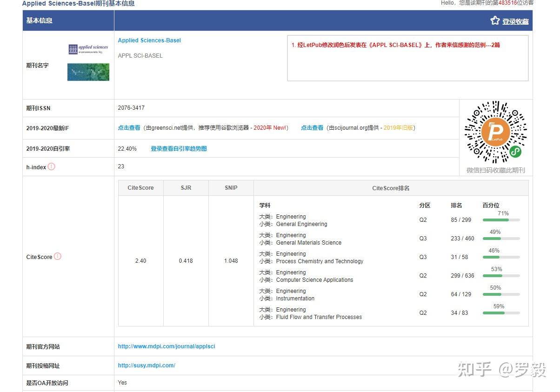Screen dimensions: 560x392
Task: Open the www.mdpi.com/journal/applsci website link
Action: [167, 346]
